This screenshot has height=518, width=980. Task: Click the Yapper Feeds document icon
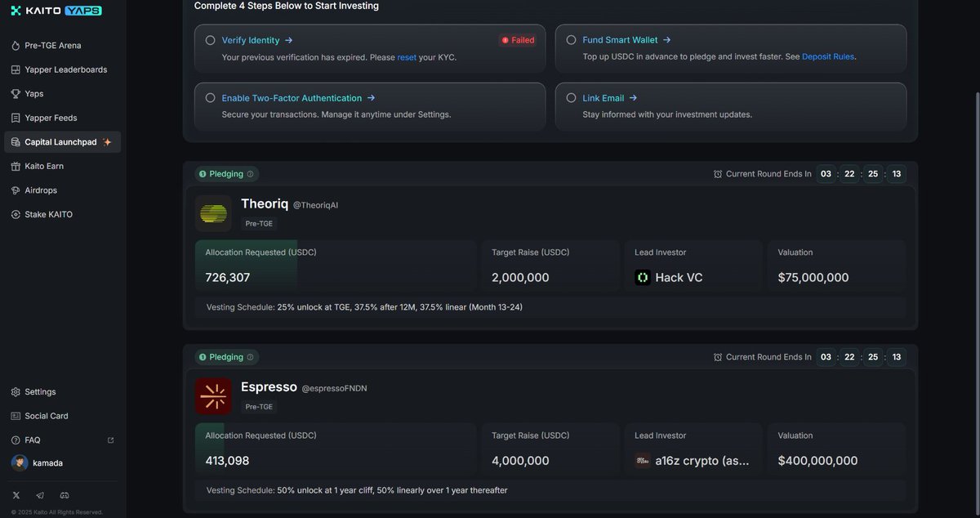point(16,118)
